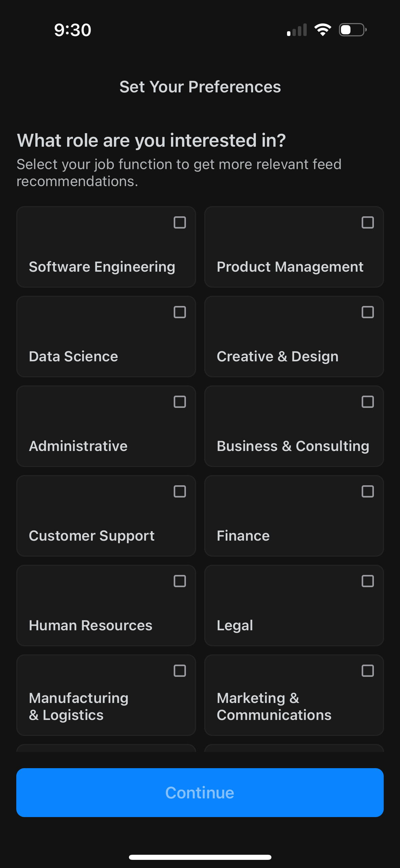Tap the Set Your Preferences title
The height and width of the screenshot is (868, 400).
pyautogui.click(x=200, y=87)
